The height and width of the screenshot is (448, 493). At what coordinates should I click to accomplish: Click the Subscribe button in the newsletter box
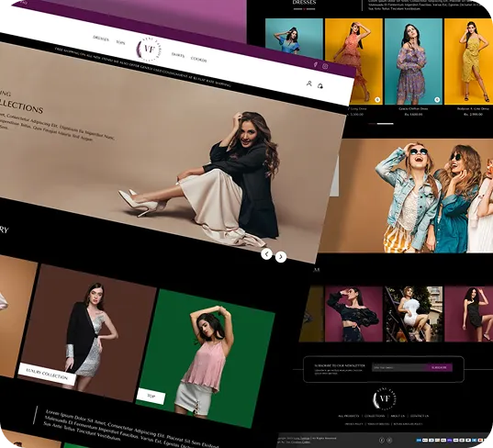(439, 367)
